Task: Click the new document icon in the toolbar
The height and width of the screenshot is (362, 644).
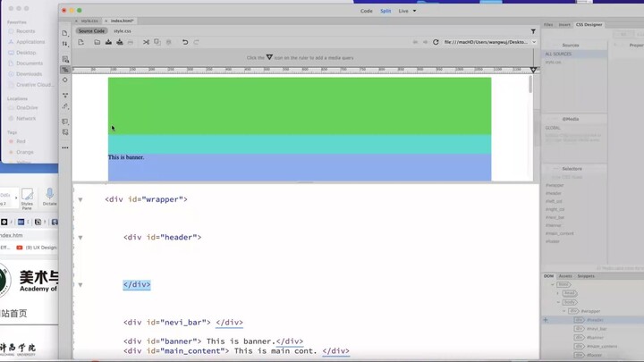Action: tap(80, 42)
